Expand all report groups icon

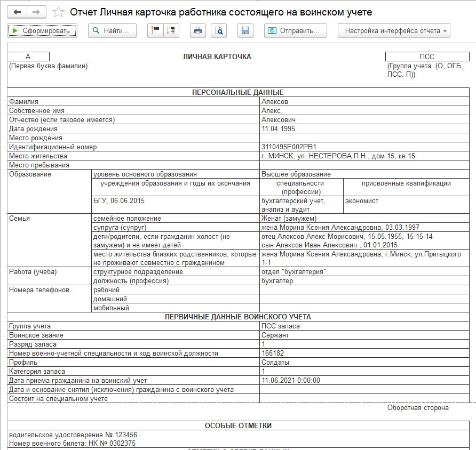click(171, 30)
